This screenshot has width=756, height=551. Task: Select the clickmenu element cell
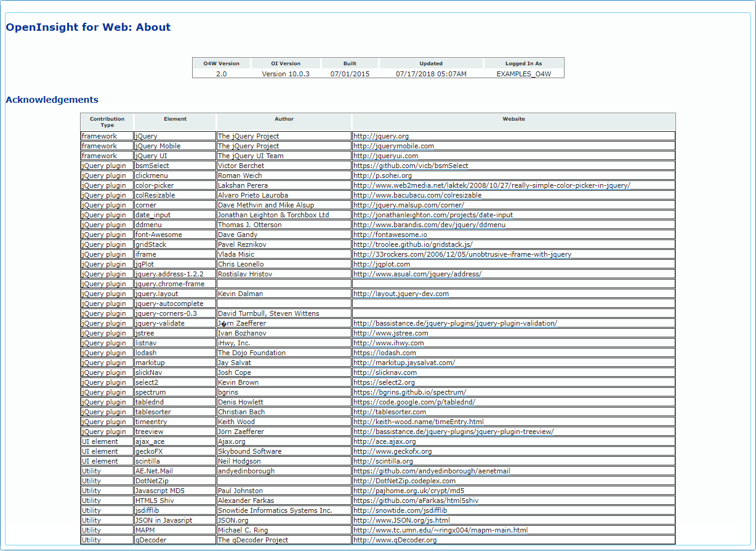175,175
